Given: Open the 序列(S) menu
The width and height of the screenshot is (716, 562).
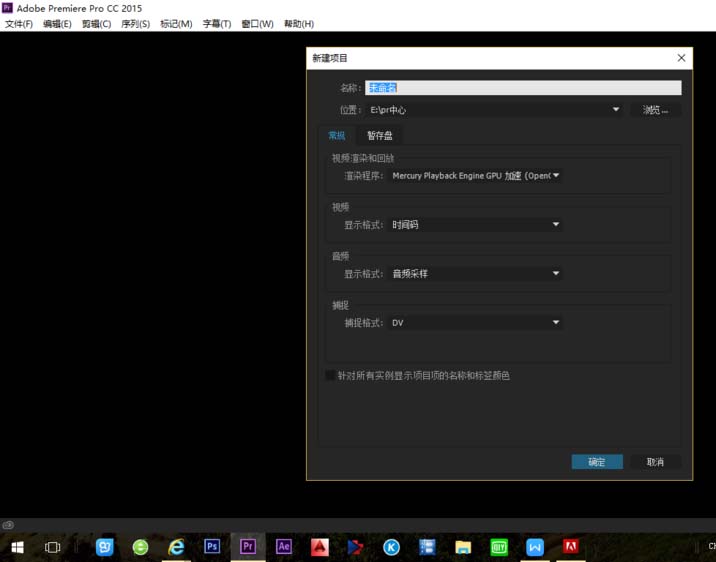Looking at the screenshot, I should (x=135, y=24).
